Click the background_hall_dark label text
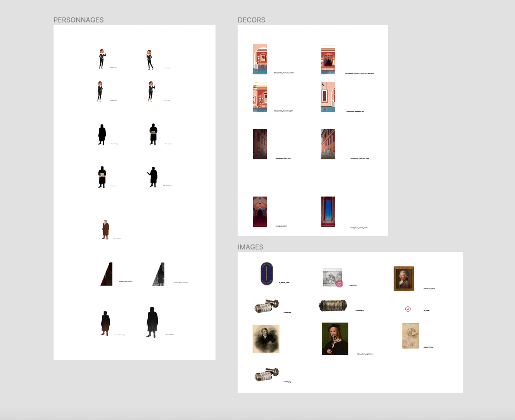Viewport: 515px width, 420px height. 283,158
